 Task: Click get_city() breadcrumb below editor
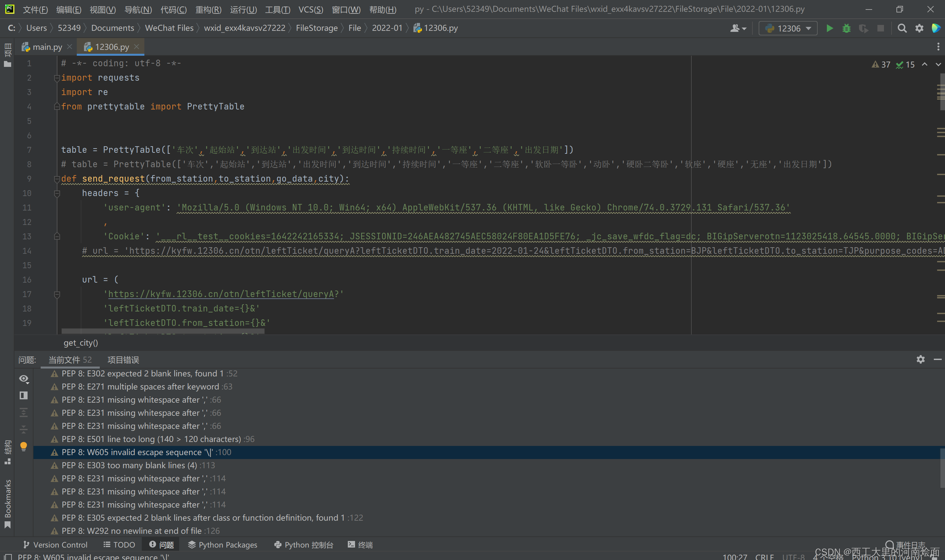click(81, 343)
